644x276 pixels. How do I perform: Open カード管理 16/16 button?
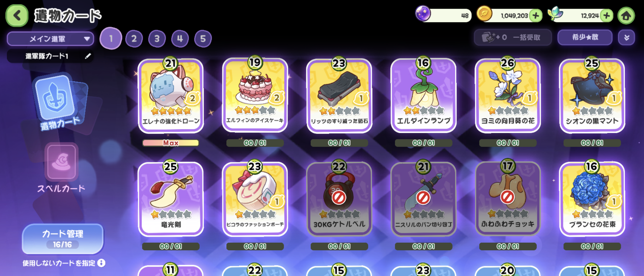point(63,238)
